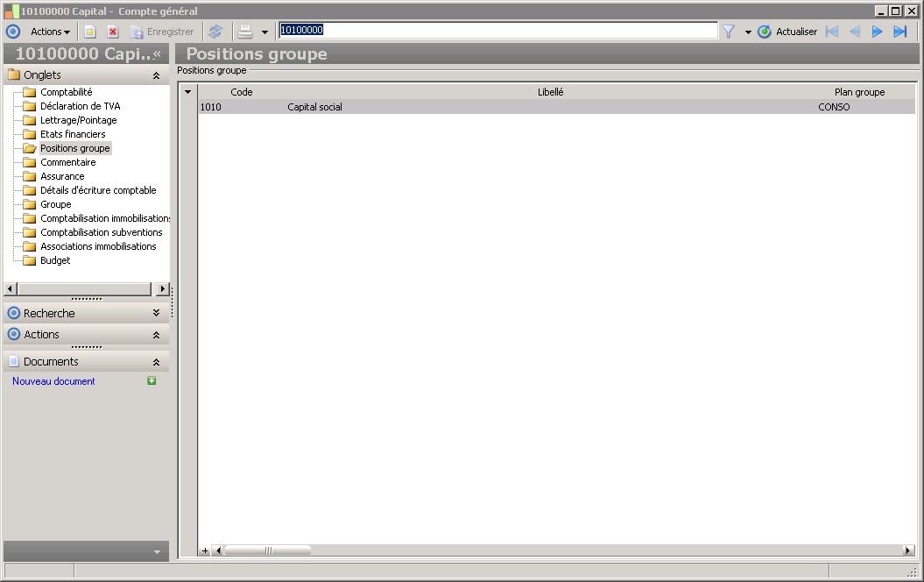Select Comptabilisation immobilisations entry

pyautogui.click(x=105, y=218)
